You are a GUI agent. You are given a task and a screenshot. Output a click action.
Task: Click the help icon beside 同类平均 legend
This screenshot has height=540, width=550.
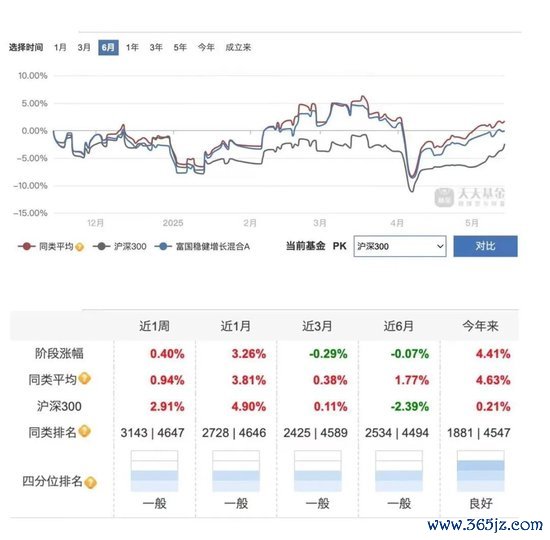(80, 247)
